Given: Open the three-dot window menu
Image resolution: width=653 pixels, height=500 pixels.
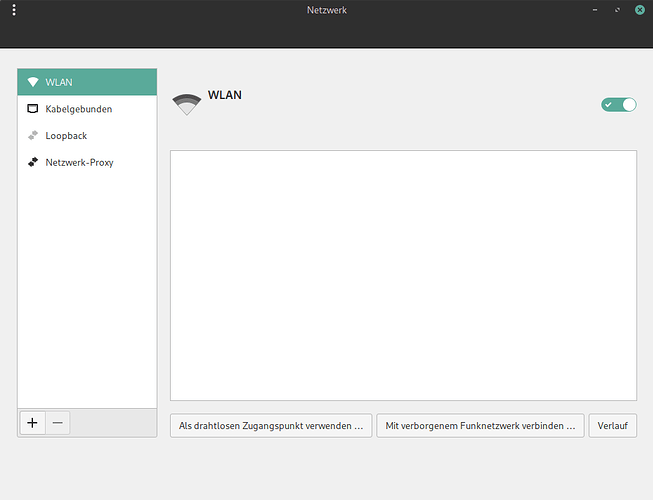Looking at the screenshot, I should tap(14, 10).
